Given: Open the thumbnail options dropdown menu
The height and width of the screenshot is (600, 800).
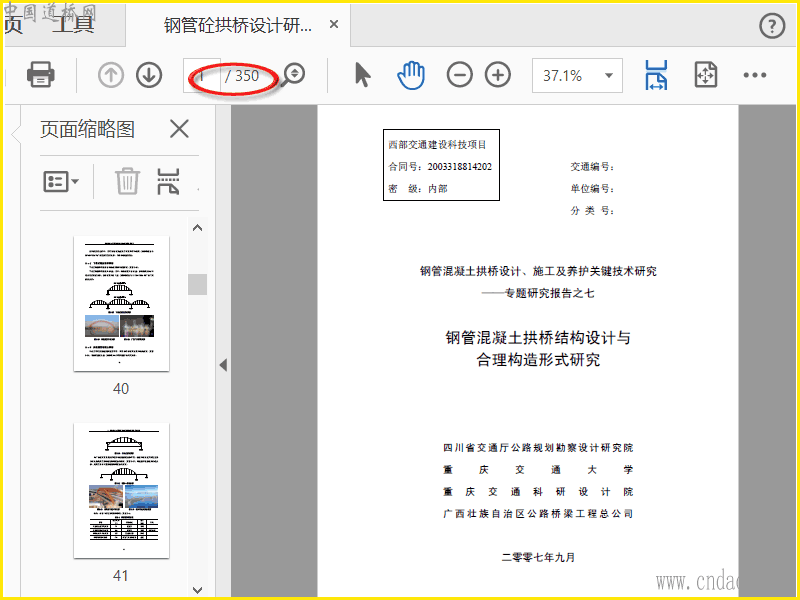Looking at the screenshot, I should (x=61, y=181).
